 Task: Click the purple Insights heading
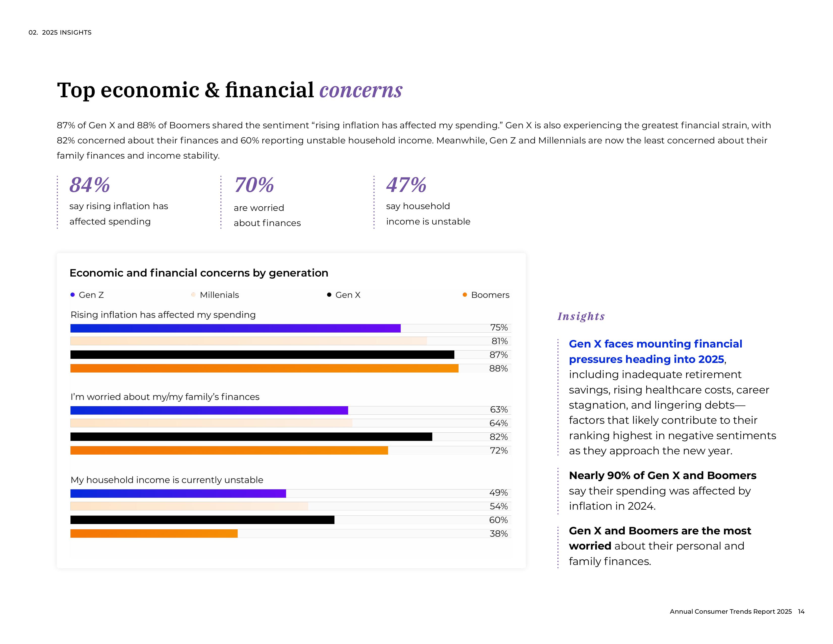pyautogui.click(x=581, y=316)
